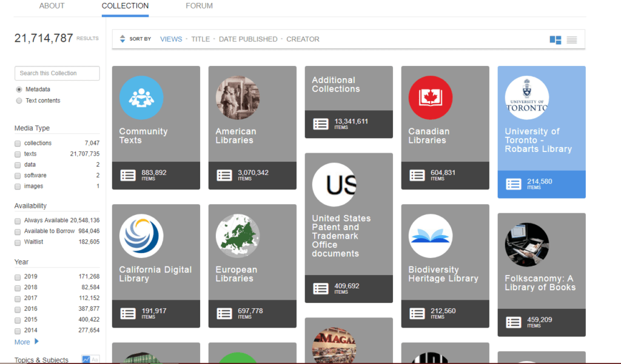
Task: Click the 3,070,342 items count
Action: (253, 173)
